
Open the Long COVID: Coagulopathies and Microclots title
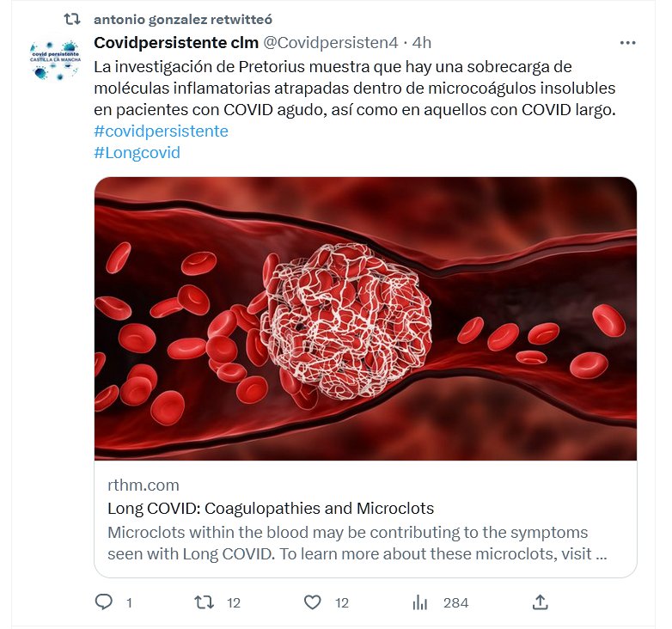271,508
